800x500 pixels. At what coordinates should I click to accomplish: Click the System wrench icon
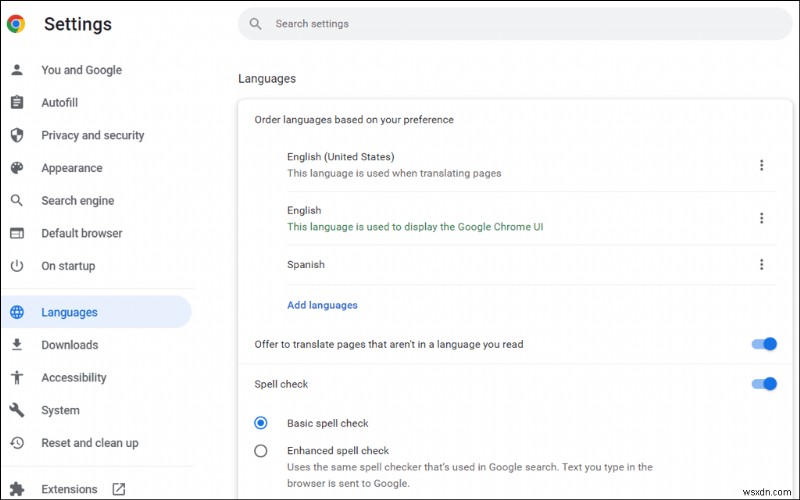coord(17,410)
